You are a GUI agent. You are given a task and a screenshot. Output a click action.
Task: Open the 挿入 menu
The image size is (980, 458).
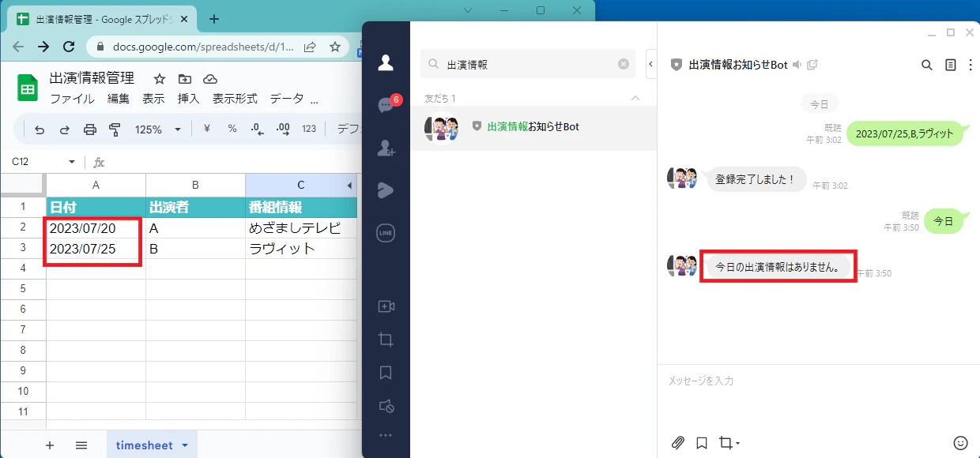pyautogui.click(x=189, y=99)
